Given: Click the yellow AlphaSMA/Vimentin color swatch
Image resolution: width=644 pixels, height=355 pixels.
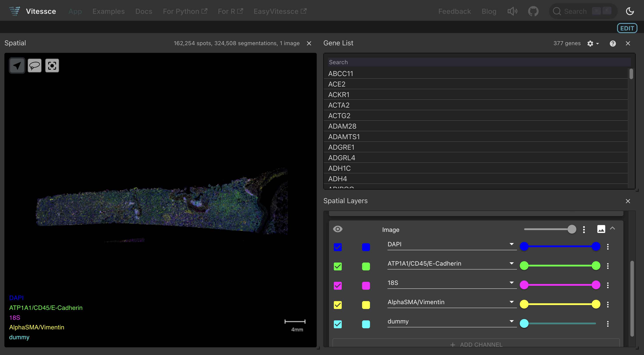Looking at the screenshot, I should (x=366, y=305).
